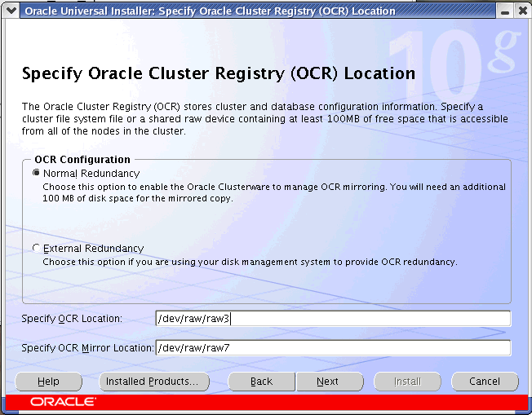
Task: Click the Normal Redundancy description text
Action: [273, 192]
